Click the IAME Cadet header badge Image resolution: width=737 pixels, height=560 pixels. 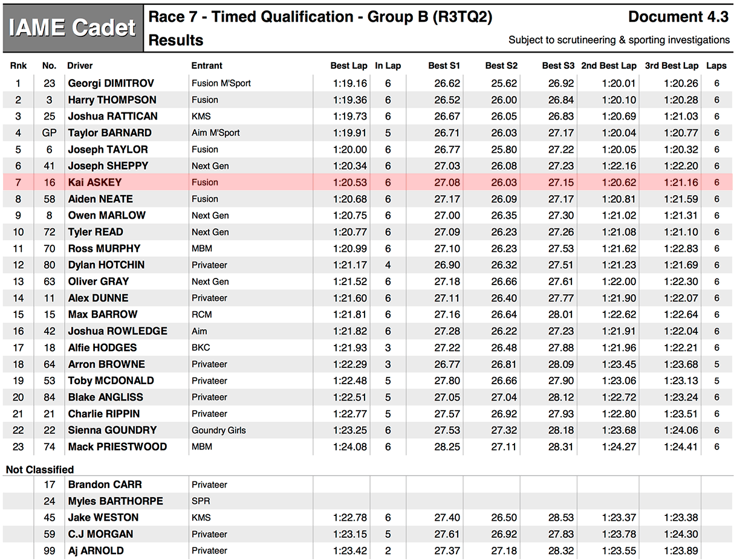tap(73, 28)
